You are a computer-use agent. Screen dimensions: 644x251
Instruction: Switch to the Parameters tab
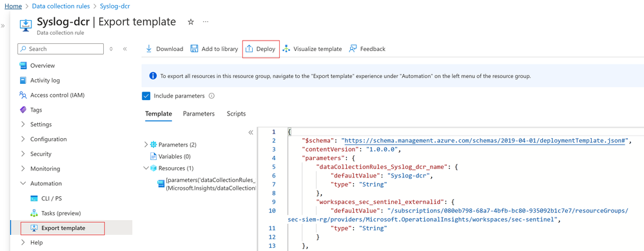(199, 114)
